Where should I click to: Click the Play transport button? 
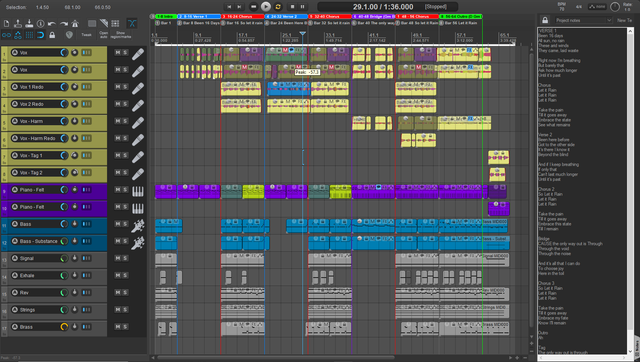[x=266, y=7]
